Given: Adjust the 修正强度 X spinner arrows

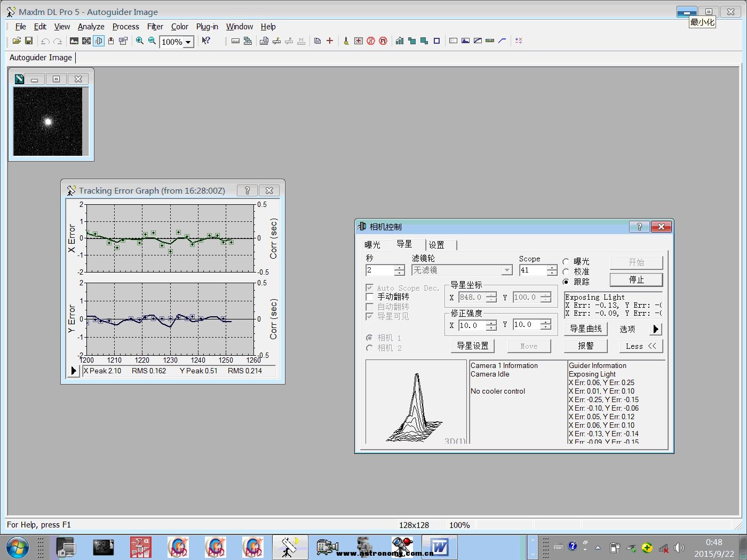Looking at the screenshot, I should [491, 325].
